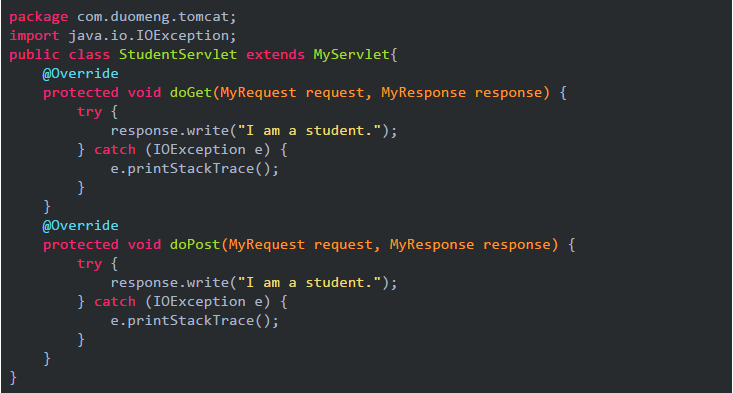Click com.duomeng.tomcat package name
The height and width of the screenshot is (393, 733).
coord(152,17)
